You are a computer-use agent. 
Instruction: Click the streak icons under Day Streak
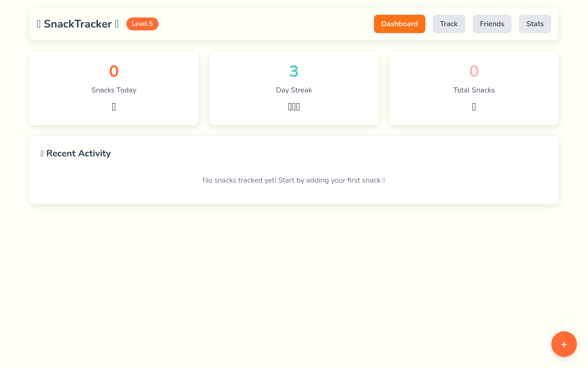pyautogui.click(x=294, y=106)
